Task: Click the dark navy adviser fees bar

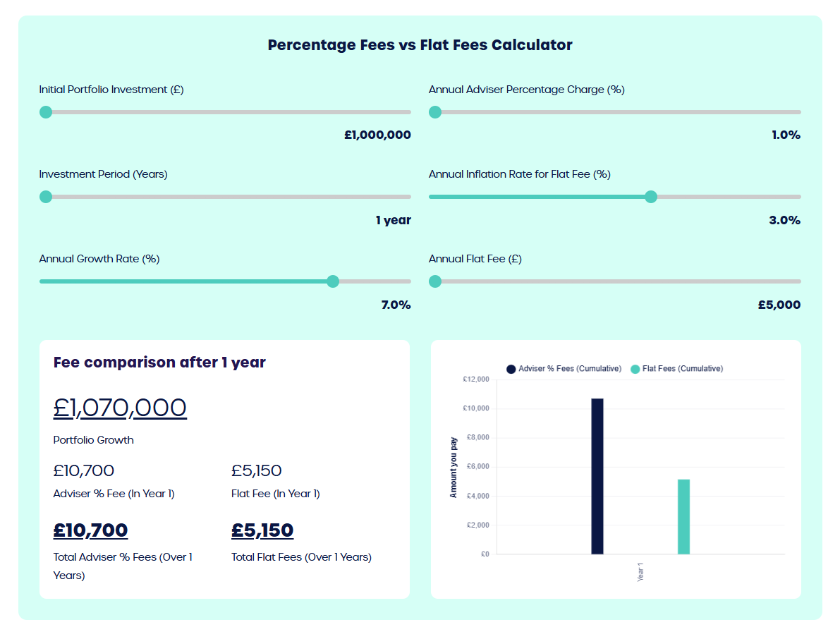Action: (x=597, y=476)
